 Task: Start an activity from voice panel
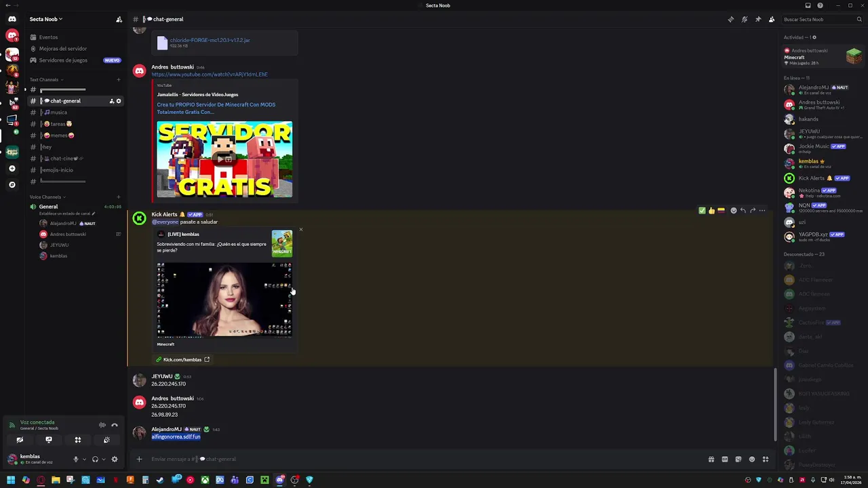(x=78, y=440)
